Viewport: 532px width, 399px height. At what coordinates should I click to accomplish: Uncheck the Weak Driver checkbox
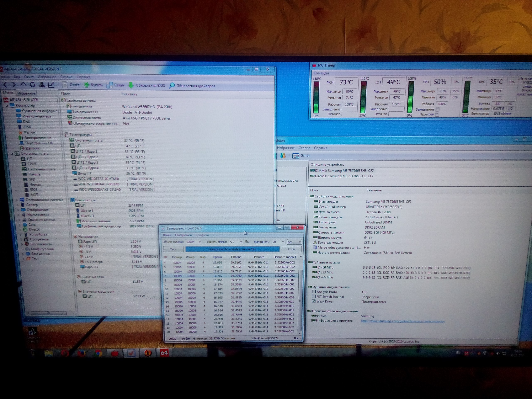[x=314, y=301]
